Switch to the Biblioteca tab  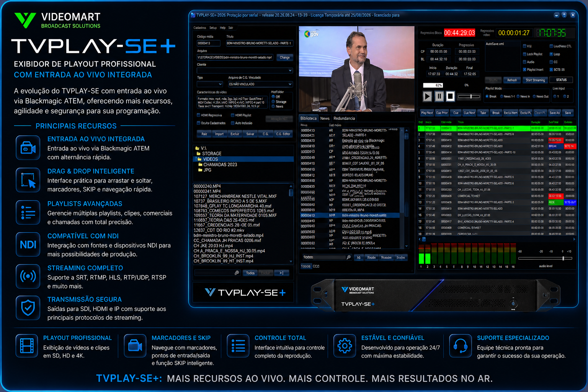point(309,118)
